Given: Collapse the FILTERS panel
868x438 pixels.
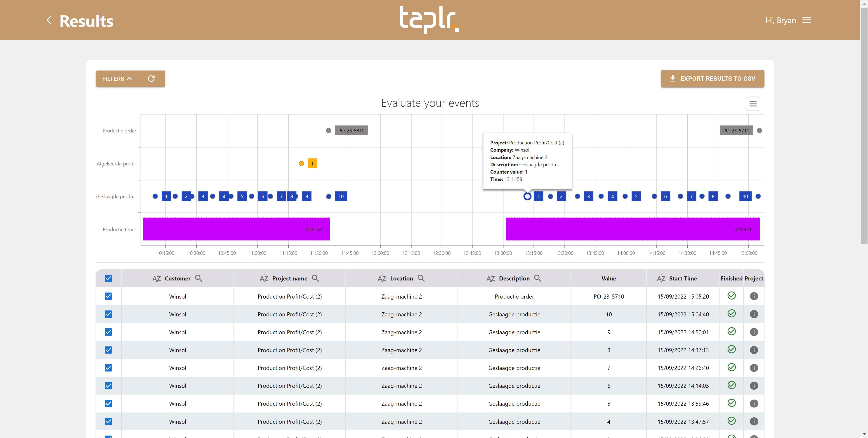Looking at the screenshot, I should tap(117, 78).
